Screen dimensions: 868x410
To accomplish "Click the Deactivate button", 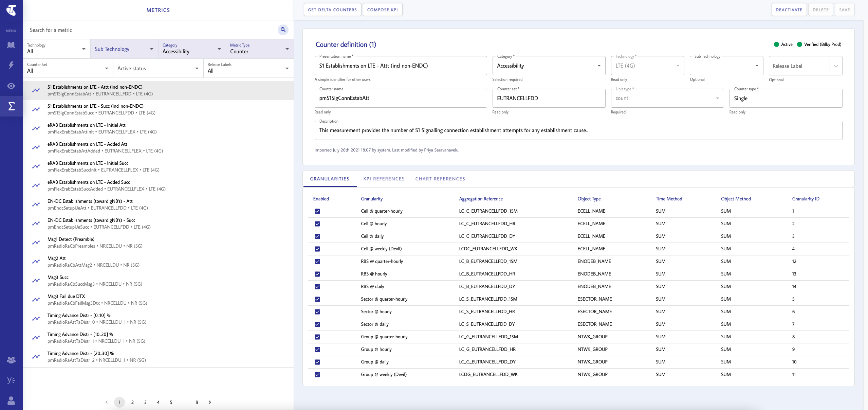I will click(789, 10).
